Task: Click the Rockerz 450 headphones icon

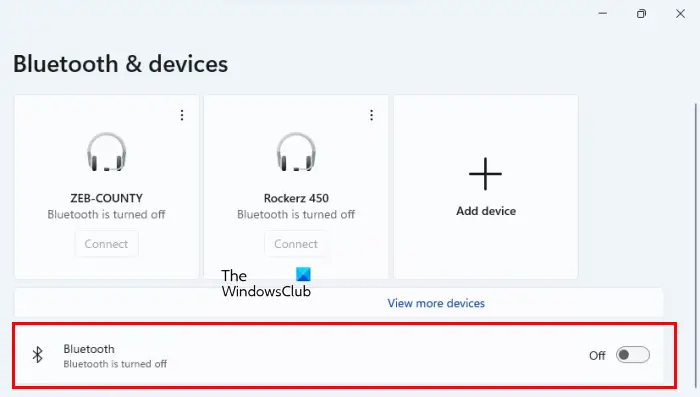Action: coord(296,152)
